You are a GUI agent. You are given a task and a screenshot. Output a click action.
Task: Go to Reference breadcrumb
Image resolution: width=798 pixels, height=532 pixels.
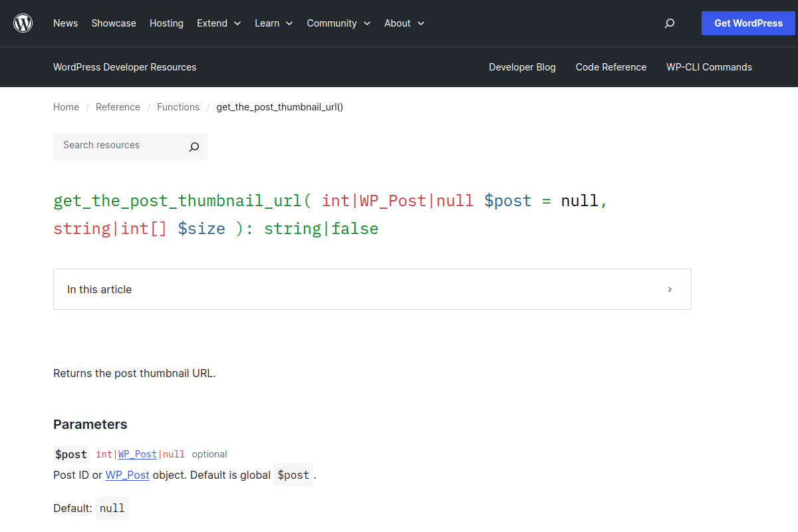(x=118, y=107)
